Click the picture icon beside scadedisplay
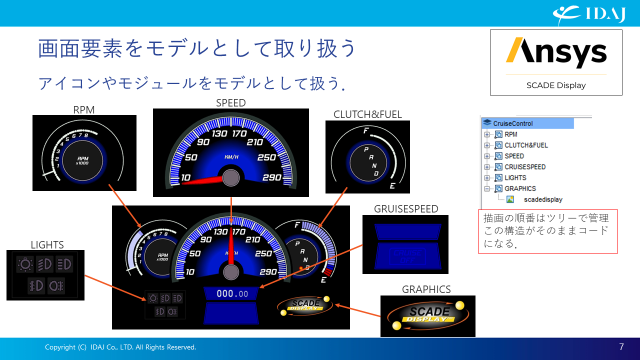The width and height of the screenshot is (640, 360). pos(510,200)
